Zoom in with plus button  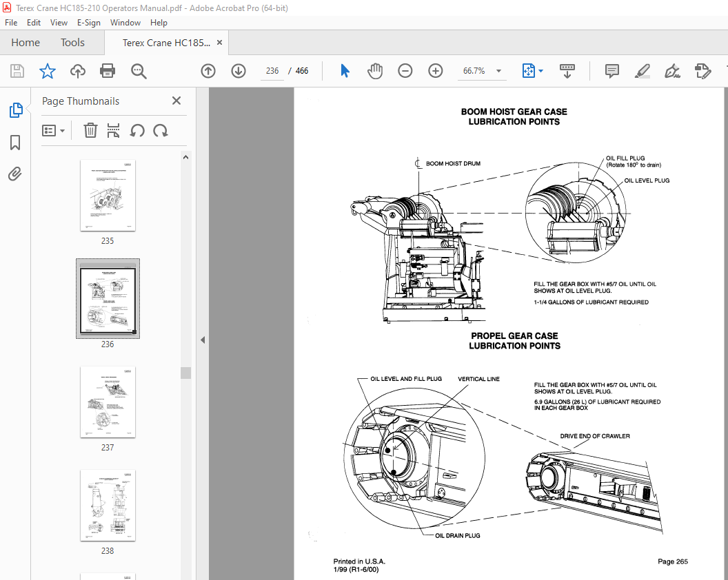[436, 71]
